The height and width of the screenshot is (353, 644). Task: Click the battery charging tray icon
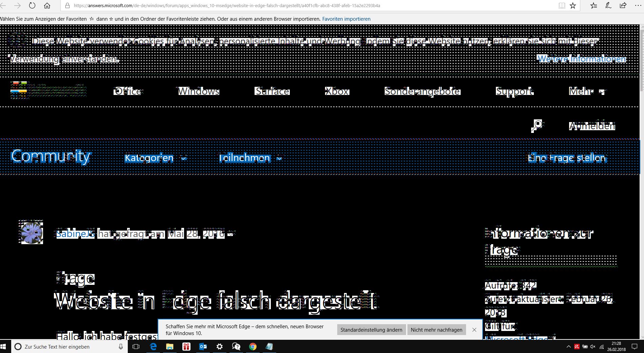pyautogui.click(x=585, y=347)
